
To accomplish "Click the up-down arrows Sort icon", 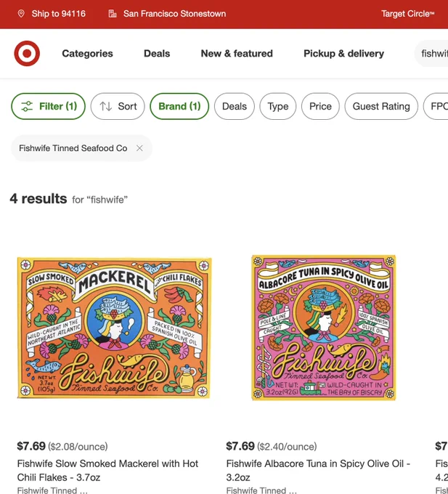I will click(106, 106).
